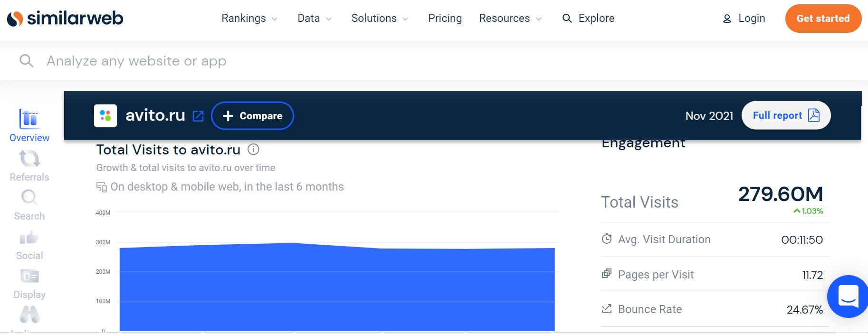Click the Compare button
The height and width of the screenshot is (335, 868).
[x=252, y=116]
